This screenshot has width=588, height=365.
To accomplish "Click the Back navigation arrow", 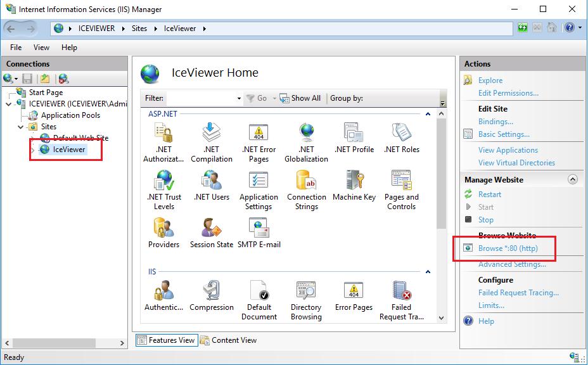I will [x=11, y=29].
